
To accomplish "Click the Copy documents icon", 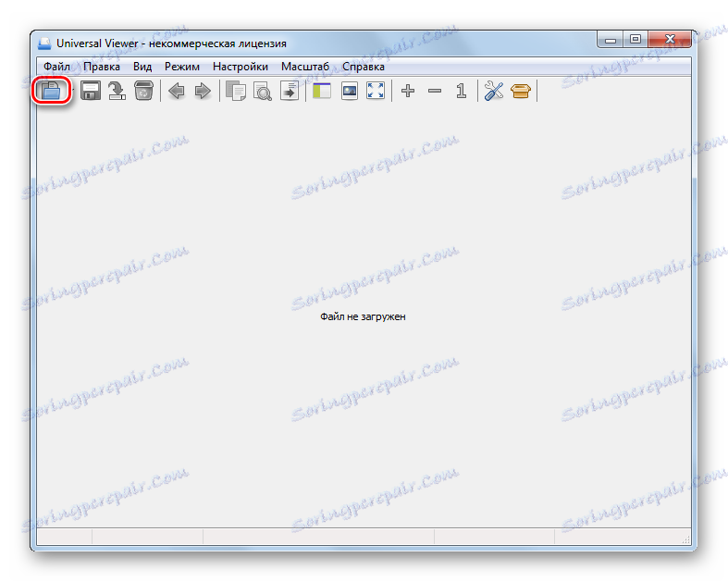I will pyautogui.click(x=236, y=91).
